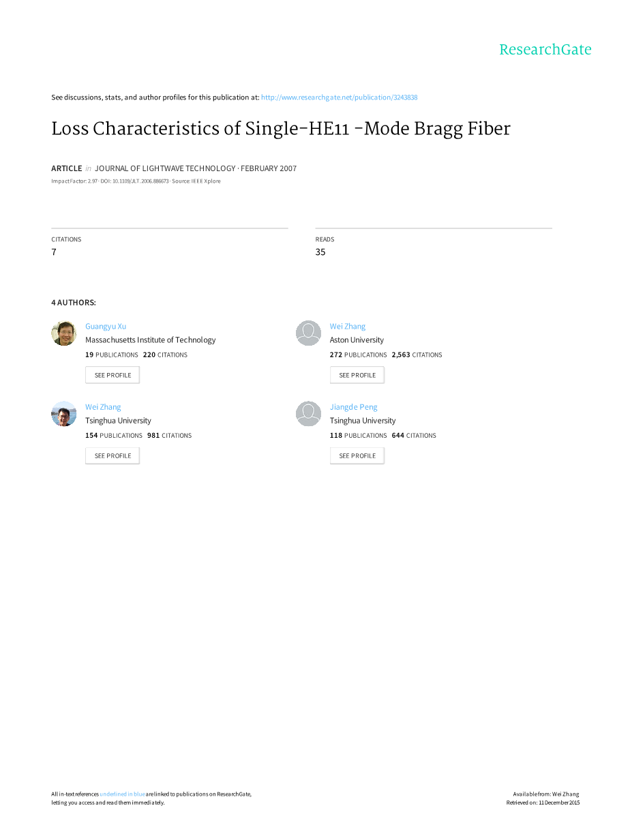Screen dimensions: 630x840
Task: Click the paper title "Loss Characteristics of Single-HE11-Mode Bragg Fiber"
Action: tap(281, 129)
